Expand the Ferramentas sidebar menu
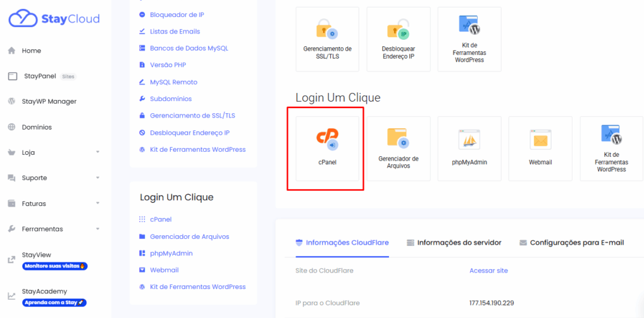644x318 pixels. click(54, 229)
